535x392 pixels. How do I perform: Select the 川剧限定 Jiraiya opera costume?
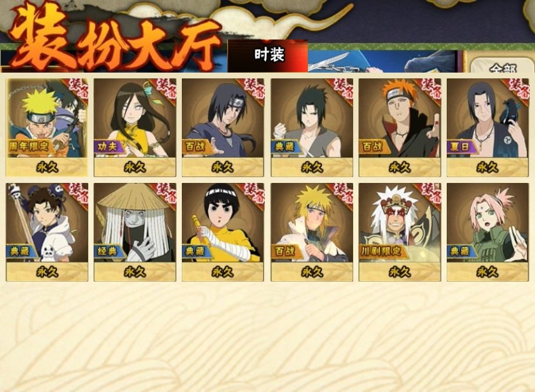pyautogui.click(x=400, y=232)
